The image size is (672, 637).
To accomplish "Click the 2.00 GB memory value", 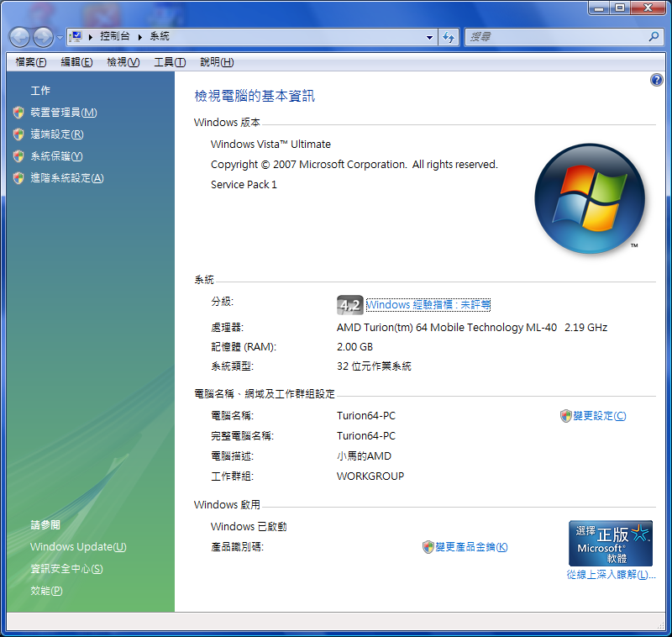I will (x=354, y=347).
